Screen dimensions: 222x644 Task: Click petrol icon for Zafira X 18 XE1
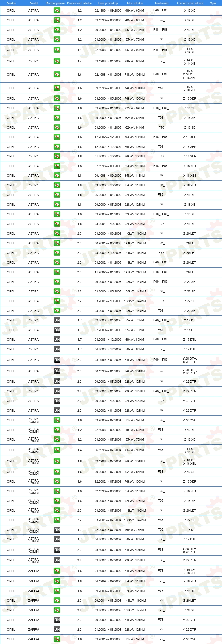(x=57, y=581)
